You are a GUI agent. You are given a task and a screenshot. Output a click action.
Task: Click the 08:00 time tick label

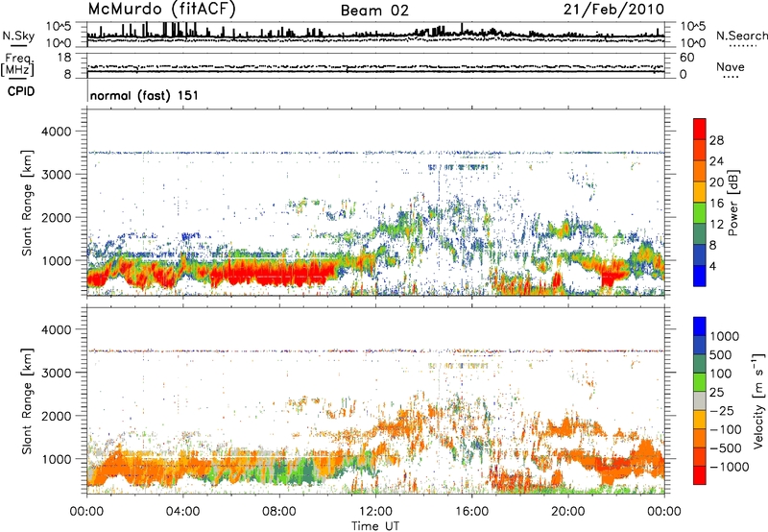(x=278, y=512)
